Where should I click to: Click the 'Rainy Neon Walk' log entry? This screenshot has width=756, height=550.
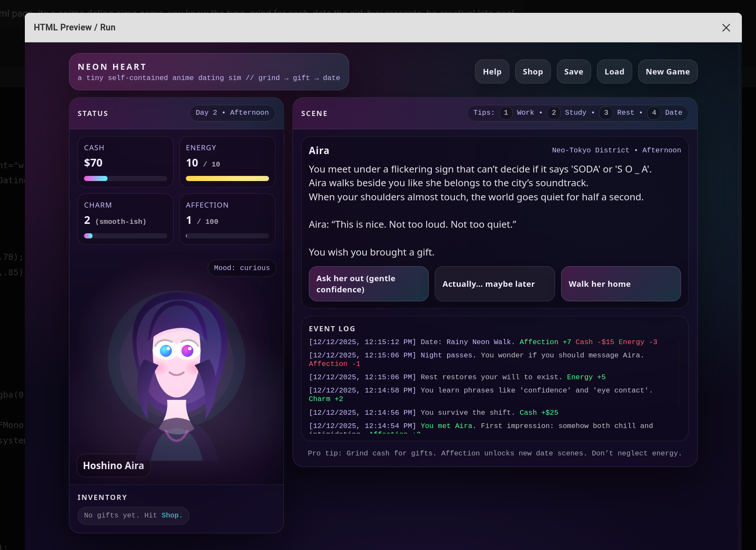[483, 342]
